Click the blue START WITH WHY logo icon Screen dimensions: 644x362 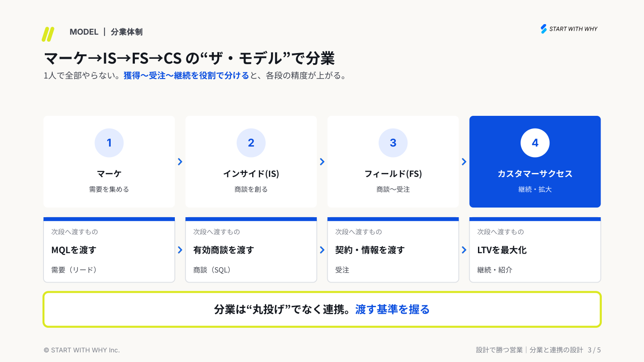click(543, 29)
